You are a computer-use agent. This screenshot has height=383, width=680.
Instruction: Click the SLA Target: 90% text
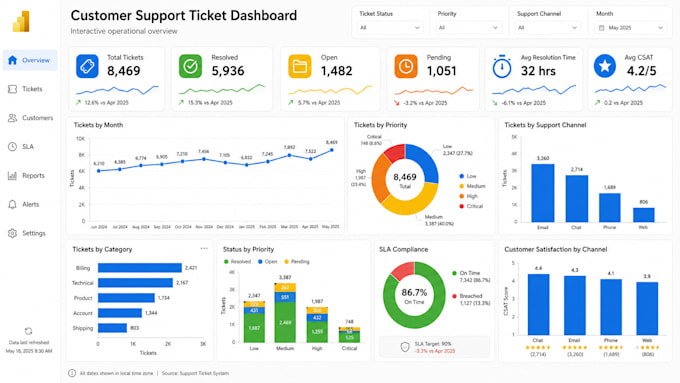(433, 344)
